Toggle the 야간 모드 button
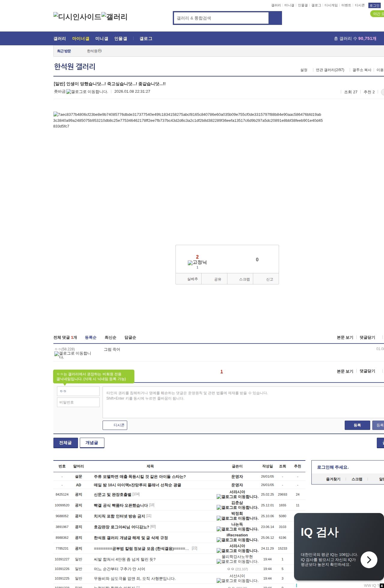 pyautogui.click(x=377, y=14)
